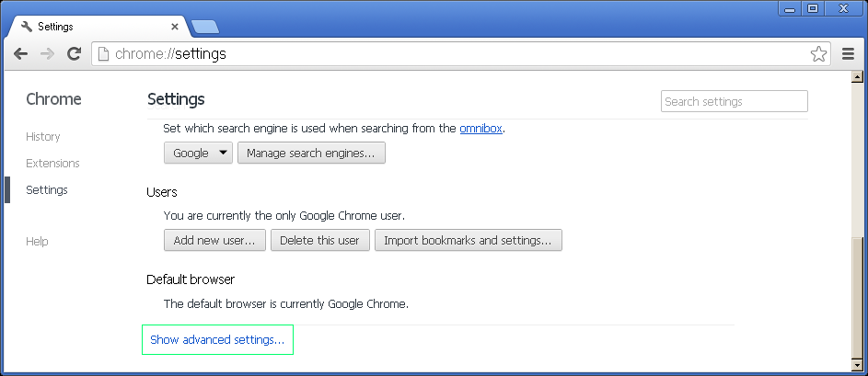Click the wrench icon on the Settings tab
Image resolution: width=868 pixels, height=376 pixels.
tap(26, 27)
